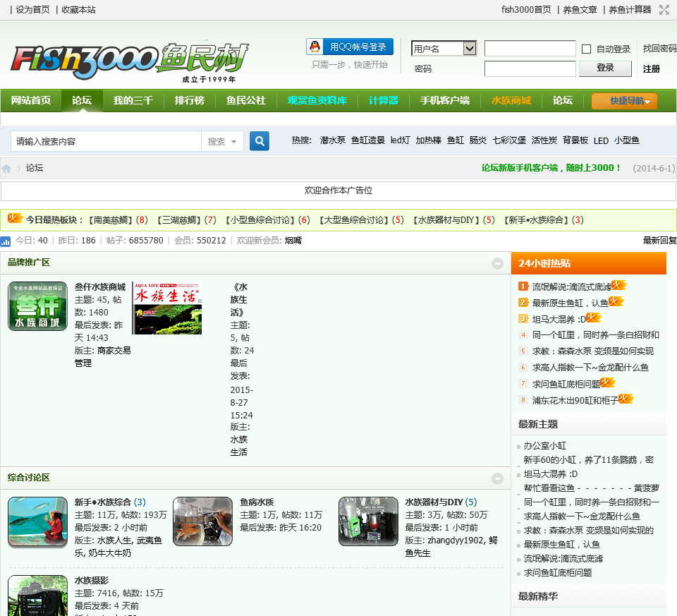Click hot search term 潜水泵
677x616 pixels.
pos(332,140)
